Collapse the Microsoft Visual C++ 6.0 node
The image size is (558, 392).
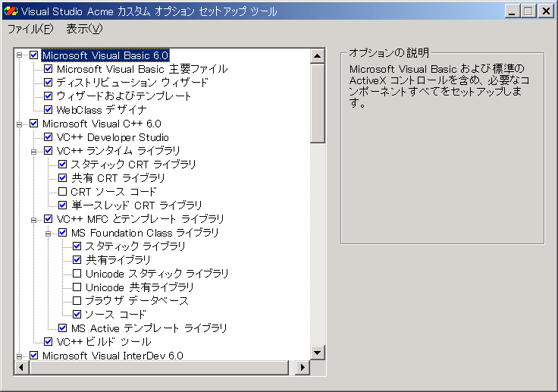coord(19,124)
